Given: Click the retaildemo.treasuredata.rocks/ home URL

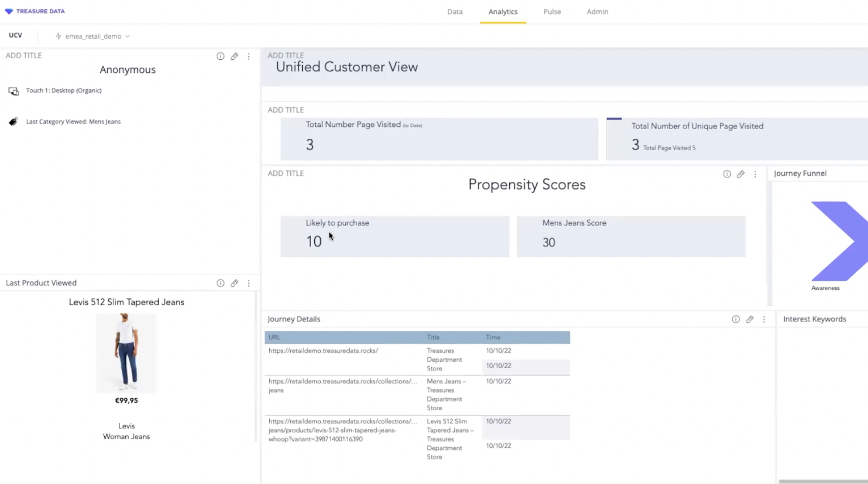Looking at the screenshot, I should pos(323,350).
